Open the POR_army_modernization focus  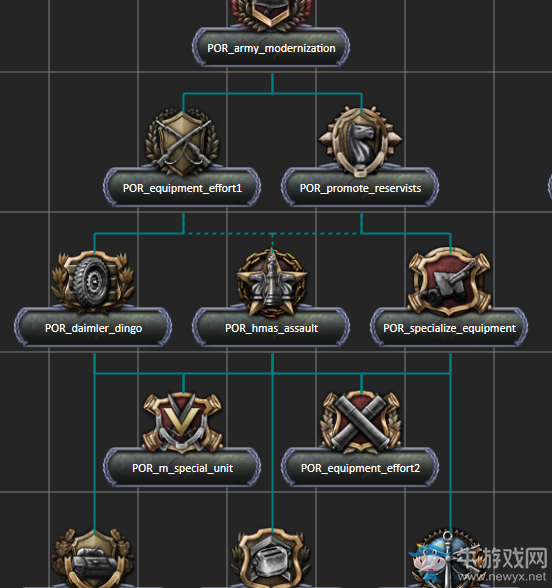point(271,48)
